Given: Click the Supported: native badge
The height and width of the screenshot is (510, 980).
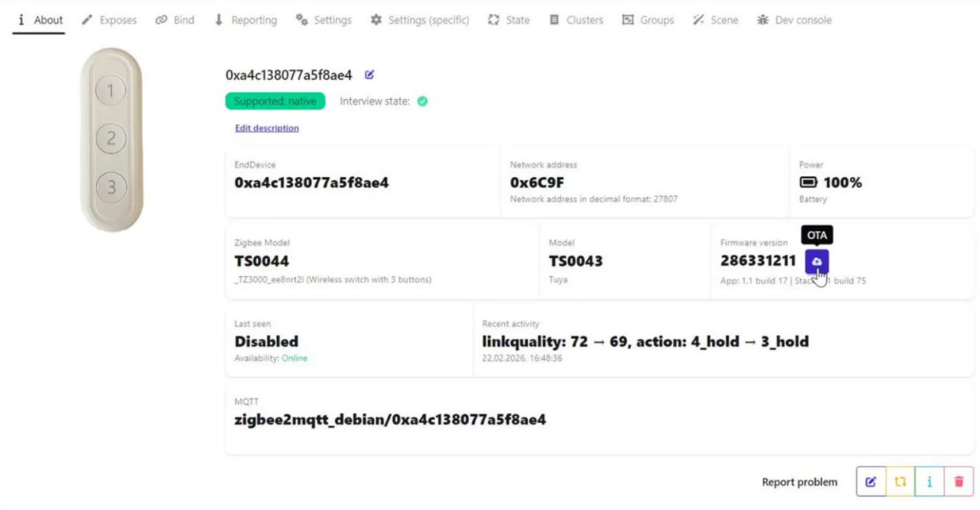Looking at the screenshot, I should 275,101.
